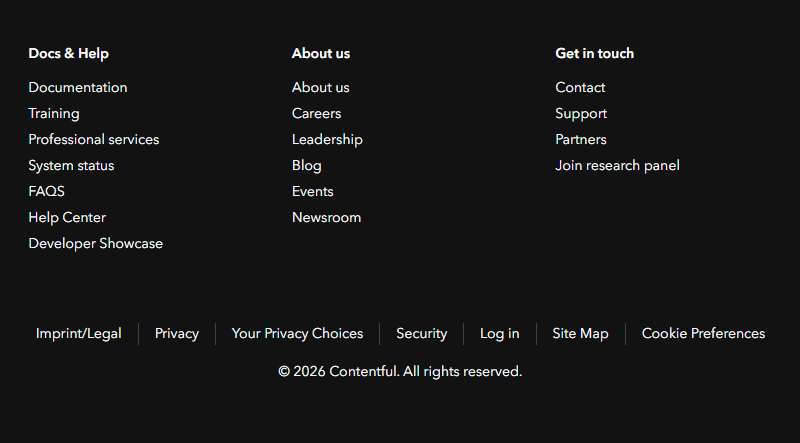Visit the Help Center

[67, 218]
